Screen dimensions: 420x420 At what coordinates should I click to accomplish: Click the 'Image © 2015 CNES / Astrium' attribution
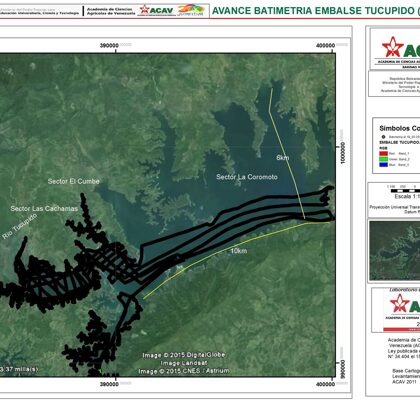tap(184, 371)
